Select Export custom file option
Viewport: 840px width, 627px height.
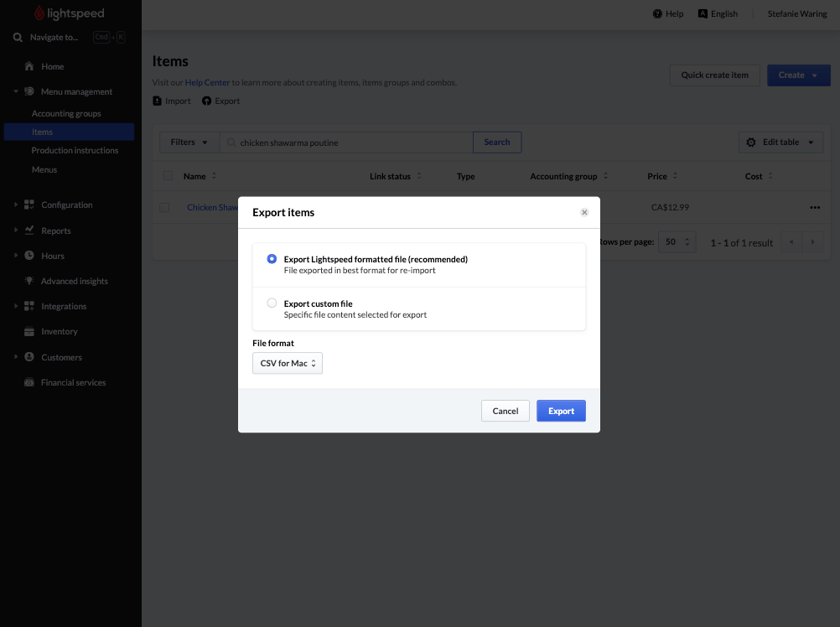coord(272,303)
